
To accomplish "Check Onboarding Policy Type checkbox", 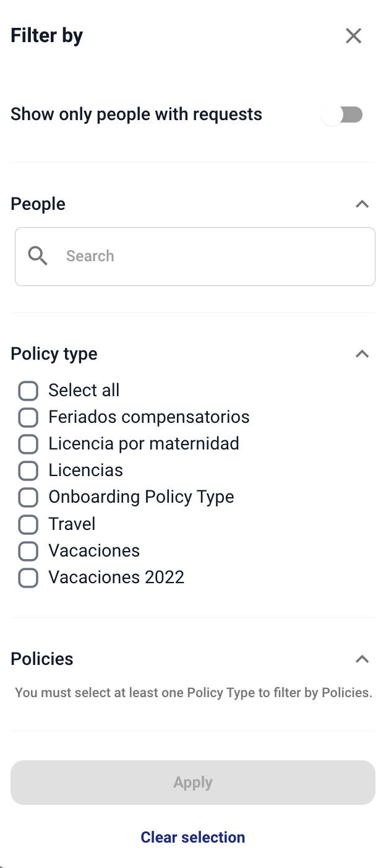I will tap(28, 497).
